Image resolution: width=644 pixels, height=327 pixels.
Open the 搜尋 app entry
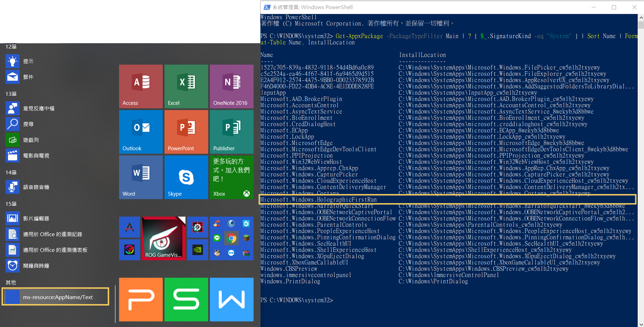tap(56, 124)
